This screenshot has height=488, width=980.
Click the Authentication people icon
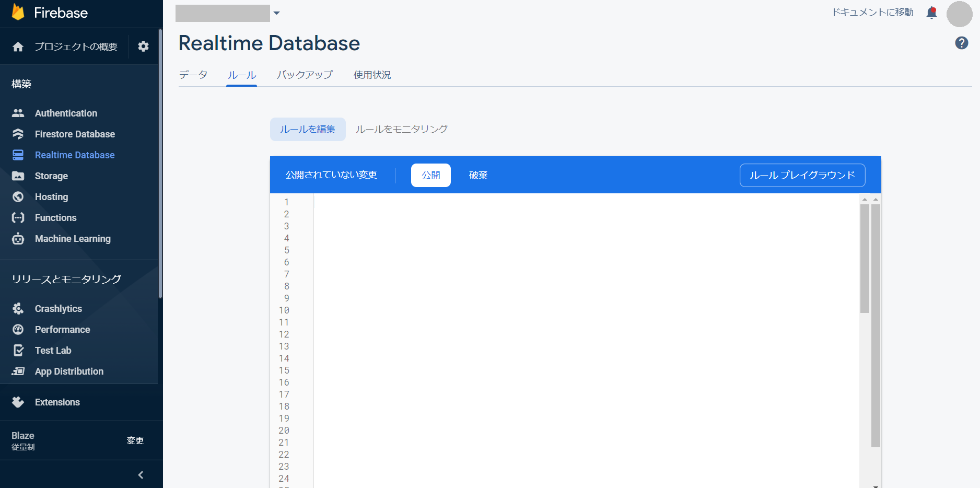[x=18, y=113]
